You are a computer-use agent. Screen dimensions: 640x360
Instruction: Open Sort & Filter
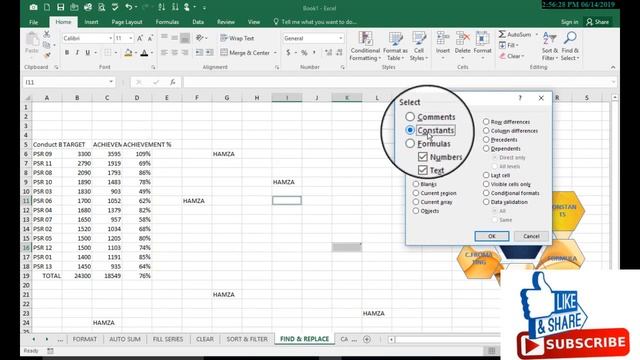550,46
